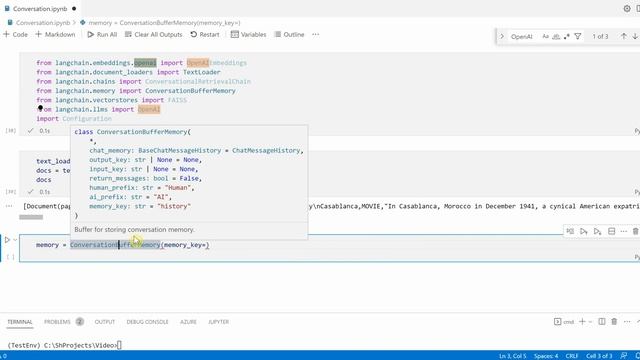Switch to the AZURE panel tab
640x360 pixels.
pyautogui.click(x=188, y=322)
